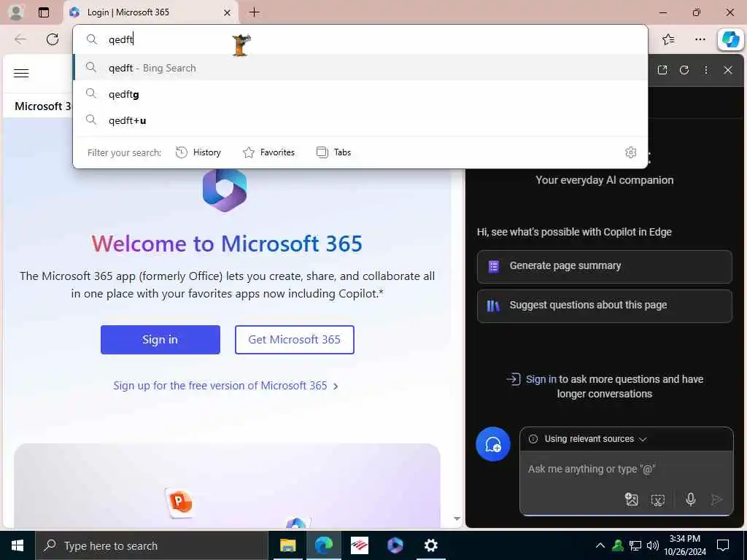This screenshot has width=747, height=560.
Task: Click Generate page summary
Action: 605,267
